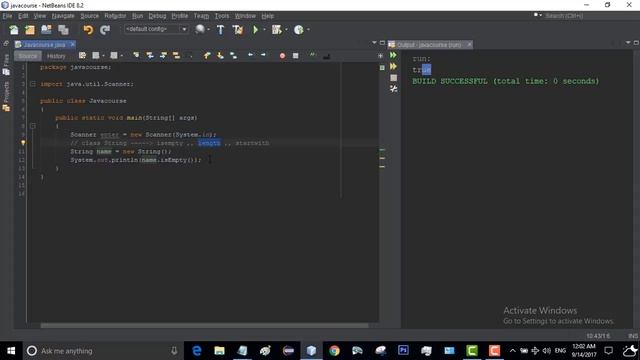Select the Javacourse.java editor tab
The width and height of the screenshot is (640, 360).
pos(44,44)
